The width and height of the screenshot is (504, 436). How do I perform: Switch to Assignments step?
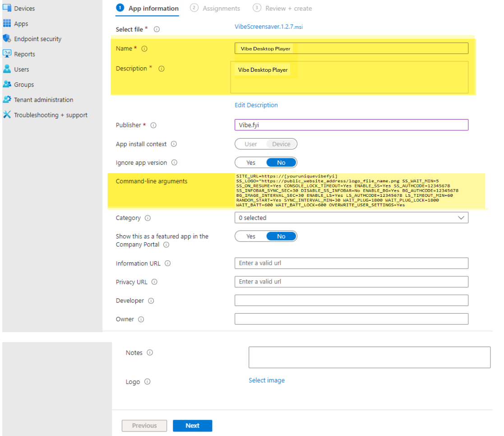tap(215, 9)
